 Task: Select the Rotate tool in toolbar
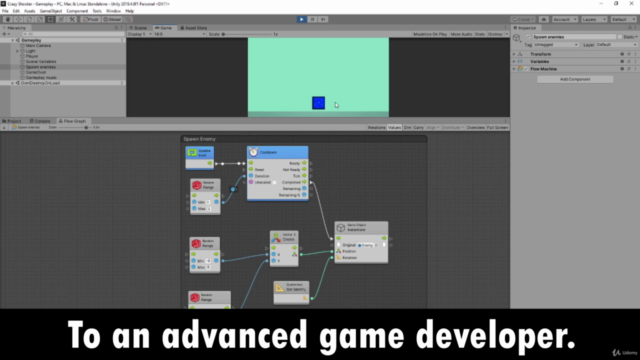[x=29, y=19]
